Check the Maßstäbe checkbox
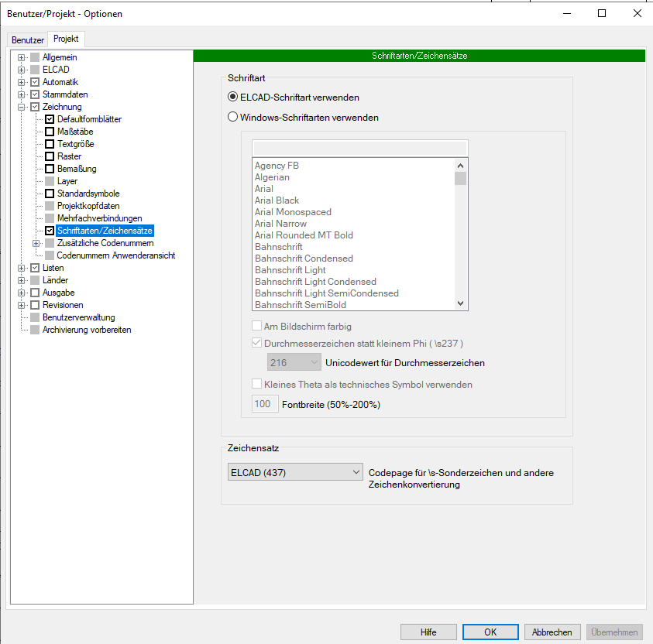 (x=50, y=132)
